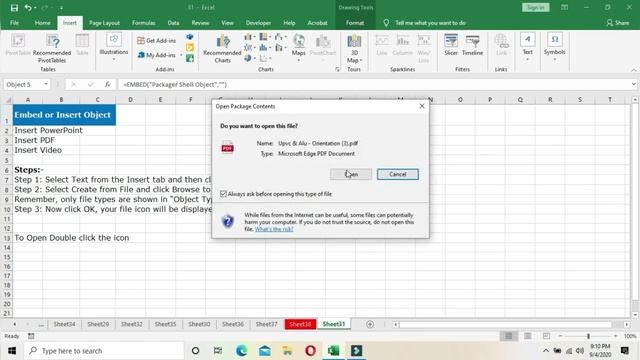The width and height of the screenshot is (640, 360).
Task: Open Opera from the taskbar
Action: point(310,351)
